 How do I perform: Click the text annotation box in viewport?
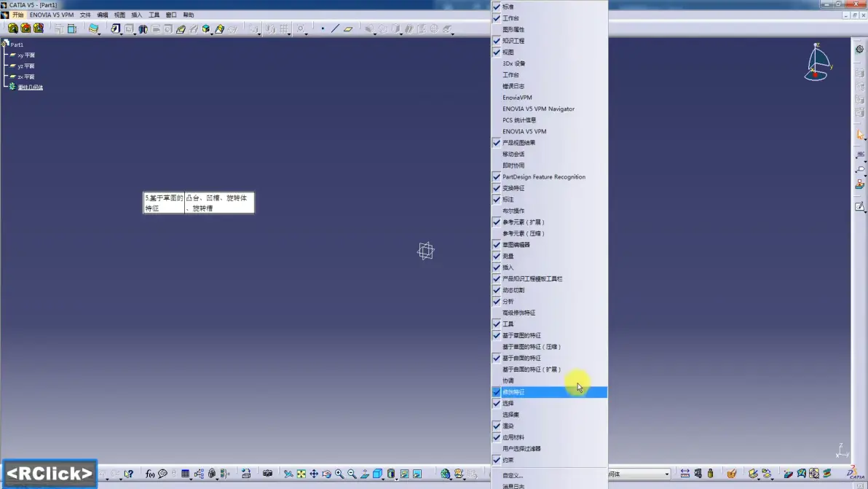(x=199, y=203)
